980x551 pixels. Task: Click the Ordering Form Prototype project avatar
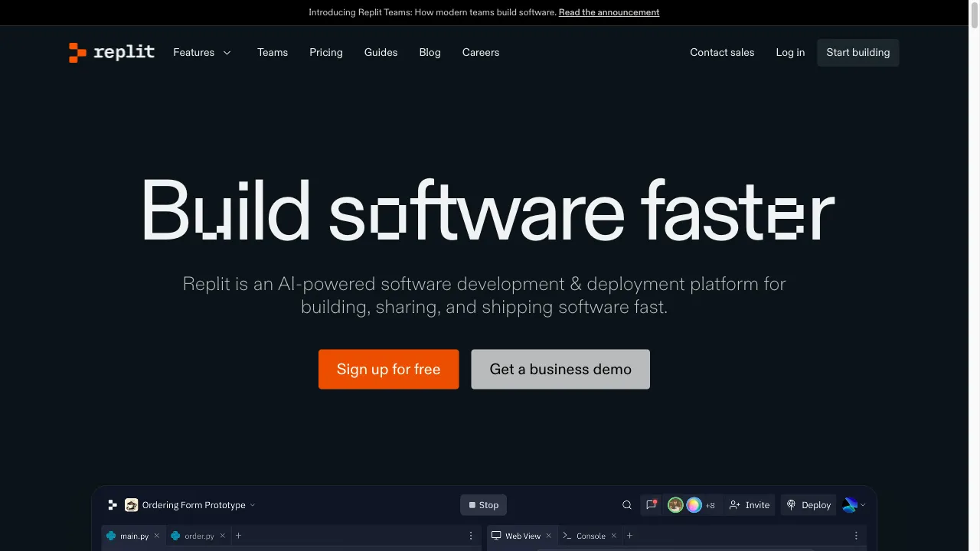coord(132,505)
